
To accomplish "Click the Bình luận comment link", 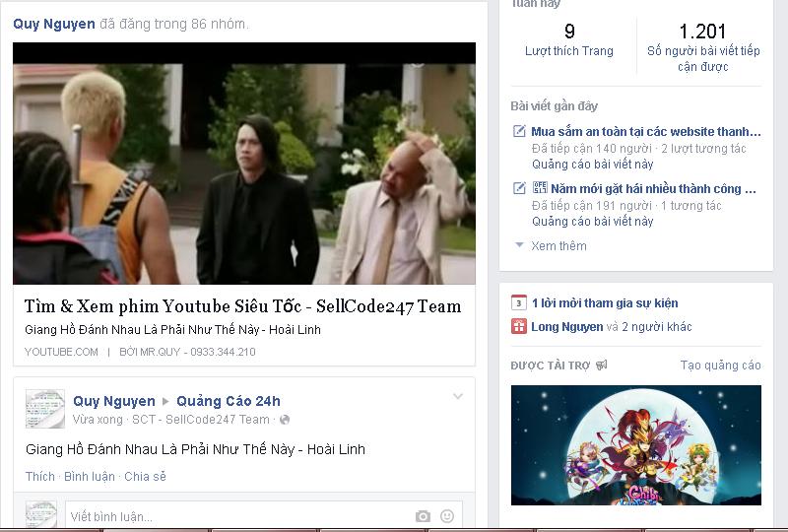I will [90, 476].
